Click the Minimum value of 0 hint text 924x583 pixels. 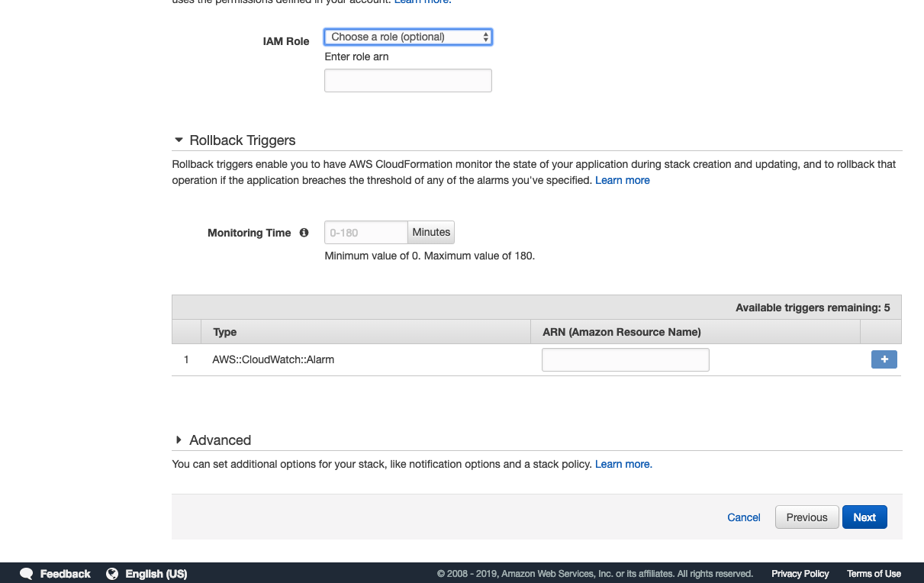(430, 256)
